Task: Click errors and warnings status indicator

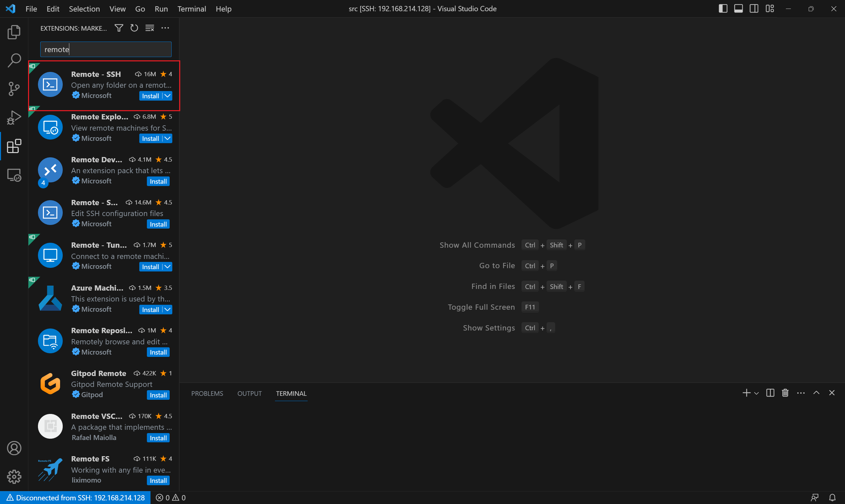Action: coord(171,497)
